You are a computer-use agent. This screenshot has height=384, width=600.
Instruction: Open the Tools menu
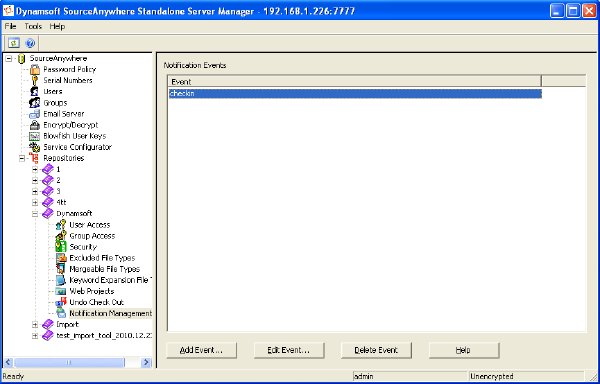(x=33, y=26)
